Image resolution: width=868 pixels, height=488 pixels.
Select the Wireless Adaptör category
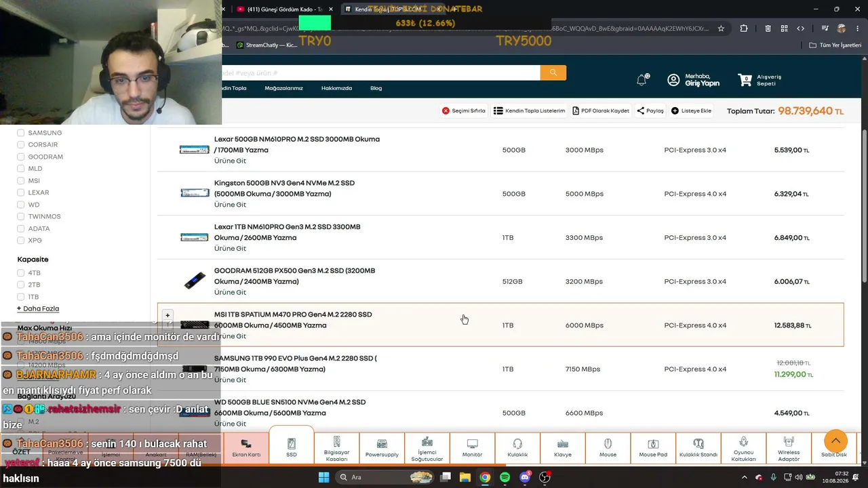click(789, 448)
